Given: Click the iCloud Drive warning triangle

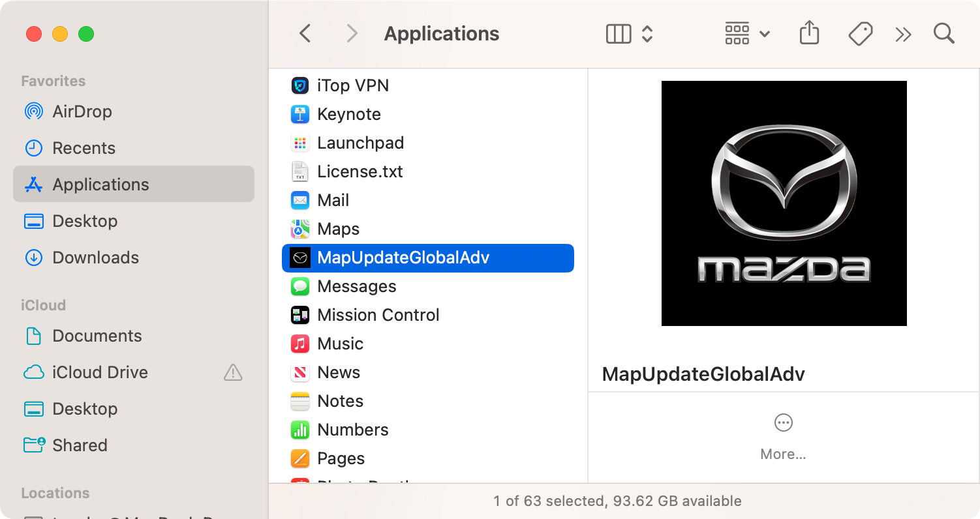Looking at the screenshot, I should (233, 372).
